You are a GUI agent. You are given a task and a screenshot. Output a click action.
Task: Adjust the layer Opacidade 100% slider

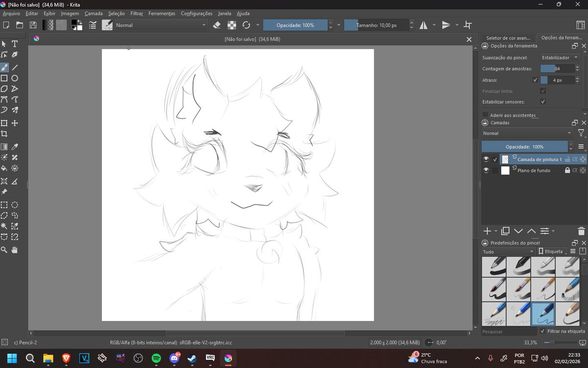524,146
